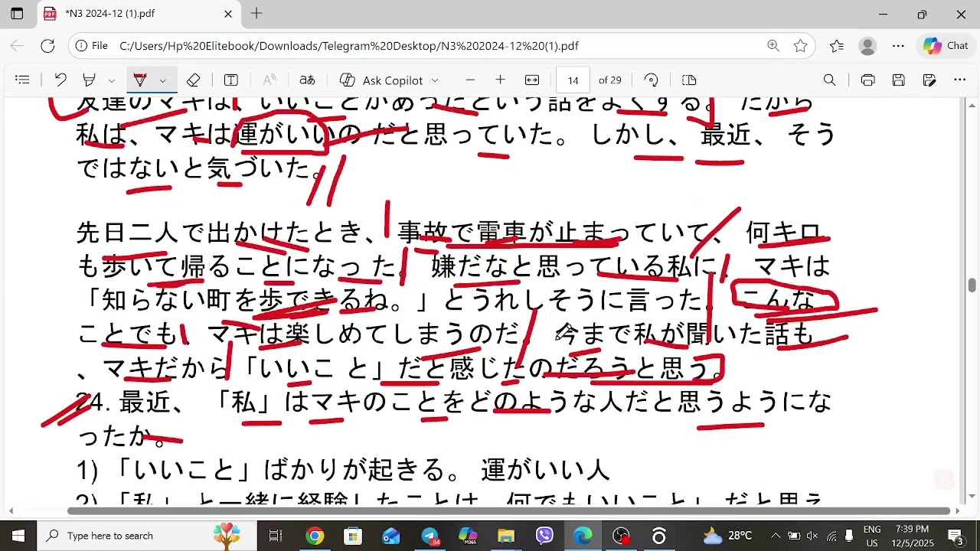Switch to the N3 2024-12 (1).pdf tab

click(139, 14)
